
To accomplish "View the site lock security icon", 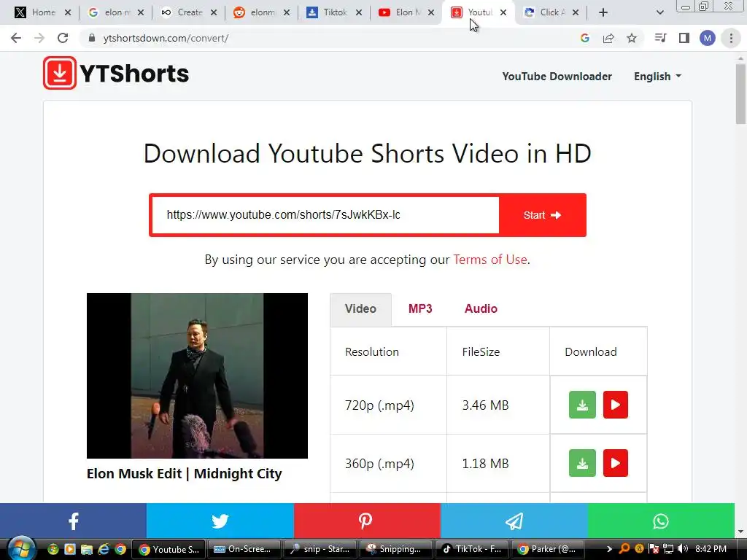I will coord(92,38).
